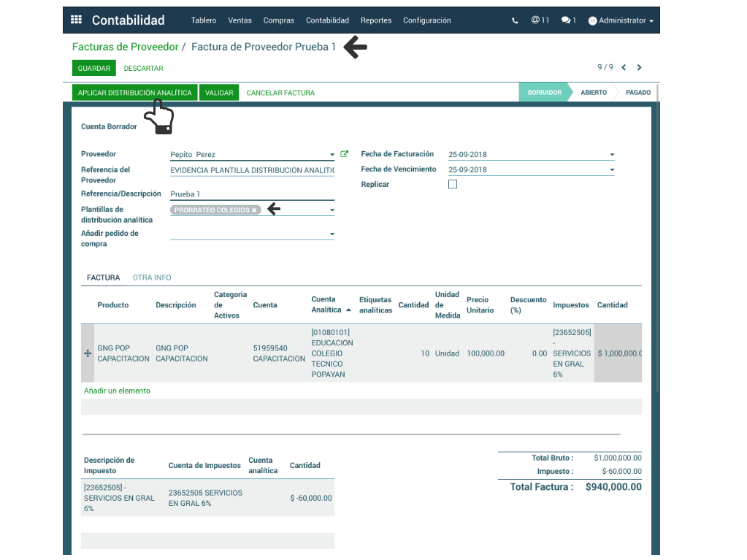Open the apps grid menu icon
This screenshot has width=747, height=560.
(x=76, y=20)
